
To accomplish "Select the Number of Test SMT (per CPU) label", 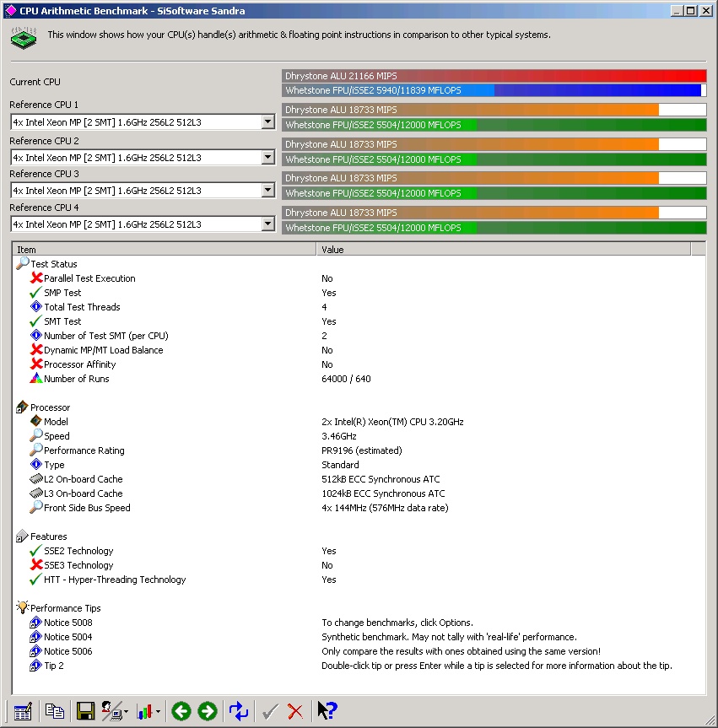I will point(106,336).
